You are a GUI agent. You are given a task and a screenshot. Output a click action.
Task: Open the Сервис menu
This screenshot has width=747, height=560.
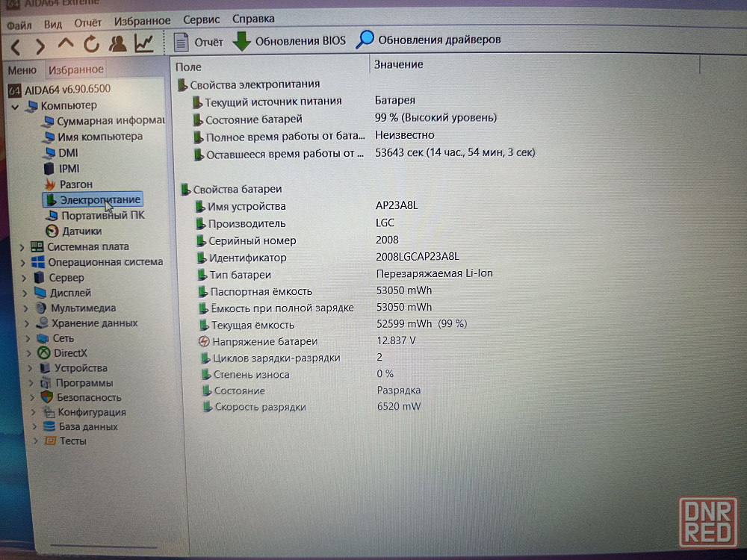[201, 19]
